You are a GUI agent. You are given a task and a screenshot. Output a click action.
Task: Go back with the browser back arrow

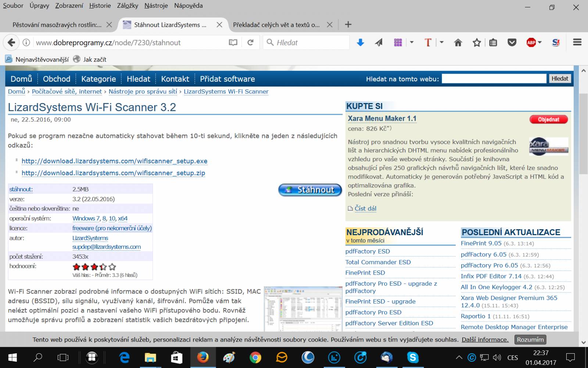pyautogui.click(x=11, y=42)
